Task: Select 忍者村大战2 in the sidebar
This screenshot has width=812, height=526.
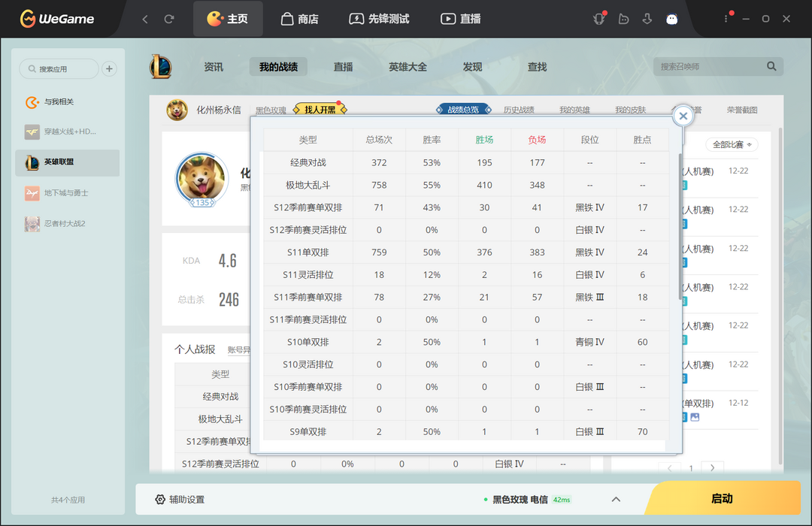Action: [68, 224]
